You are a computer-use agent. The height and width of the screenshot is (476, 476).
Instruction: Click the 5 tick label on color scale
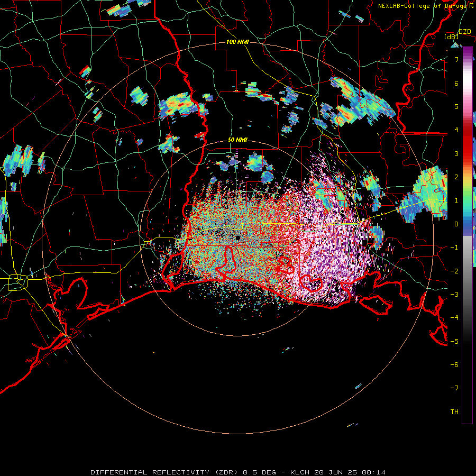coord(456,106)
